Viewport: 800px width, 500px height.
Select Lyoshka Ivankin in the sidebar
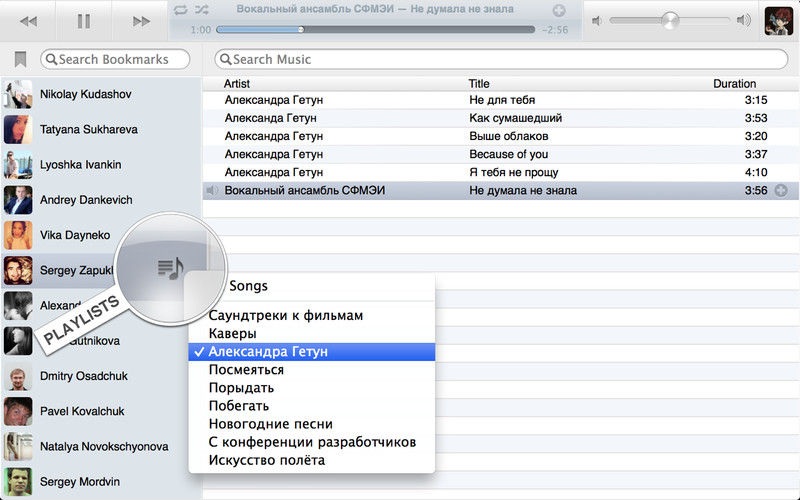[x=101, y=165]
